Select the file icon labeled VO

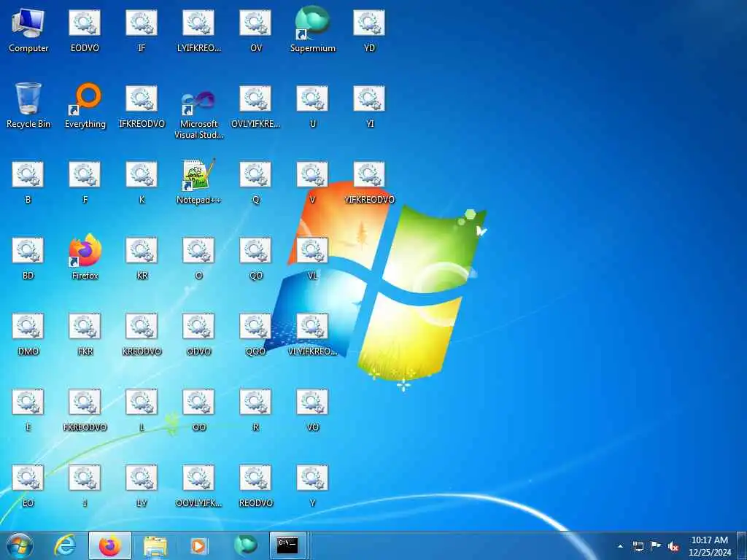pyautogui.click(x=312, y=410)
